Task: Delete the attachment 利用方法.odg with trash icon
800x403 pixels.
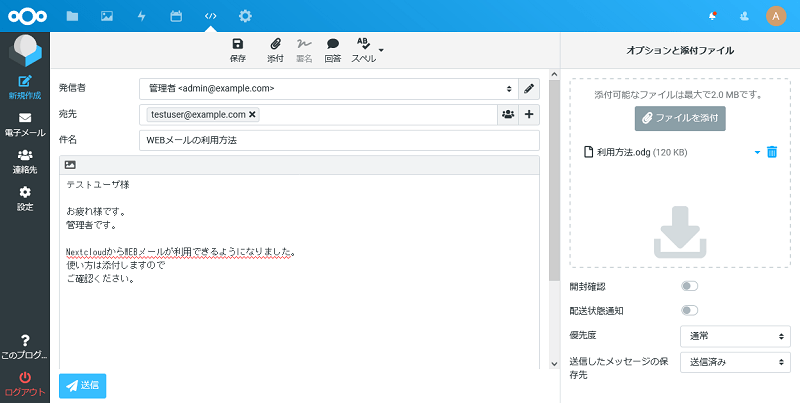Action: (x=772, y=152)
